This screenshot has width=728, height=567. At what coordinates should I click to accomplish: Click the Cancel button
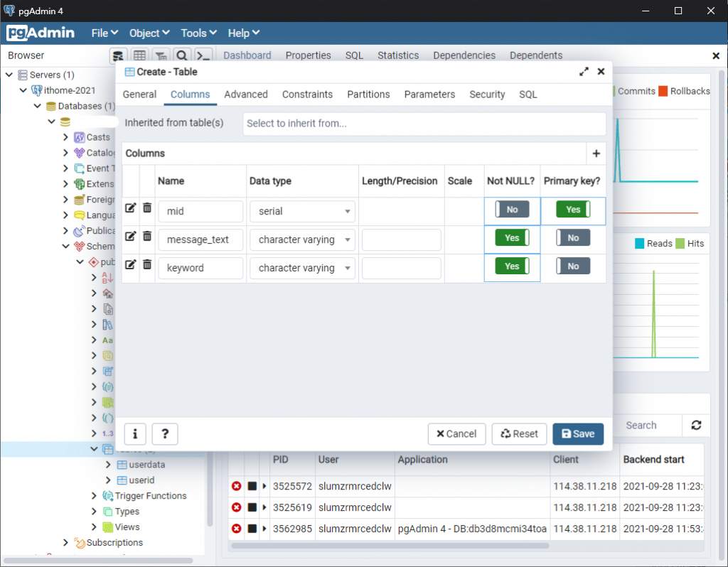tap(456, 434)
